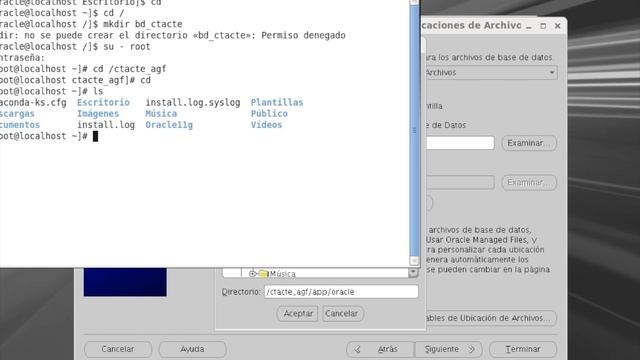640x360 pixels.
Task: Advance with the Siguiente button
Action: point(449,349)
